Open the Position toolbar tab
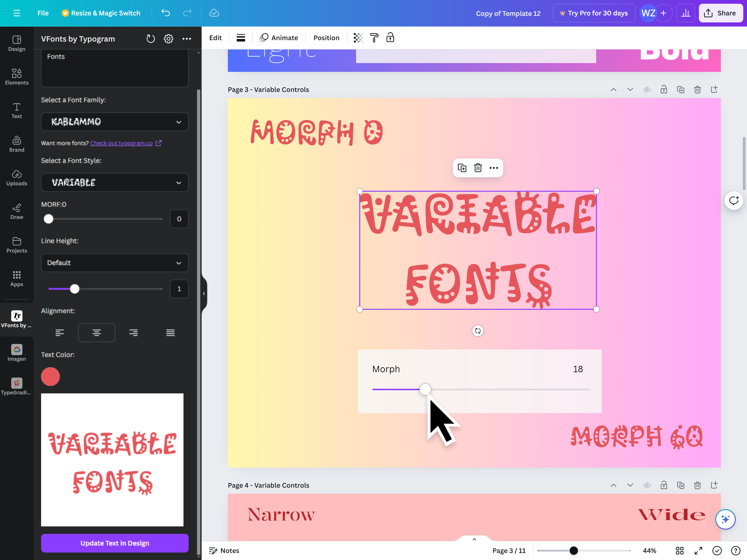Screen dimensions: 747x560 click(326, 38)
